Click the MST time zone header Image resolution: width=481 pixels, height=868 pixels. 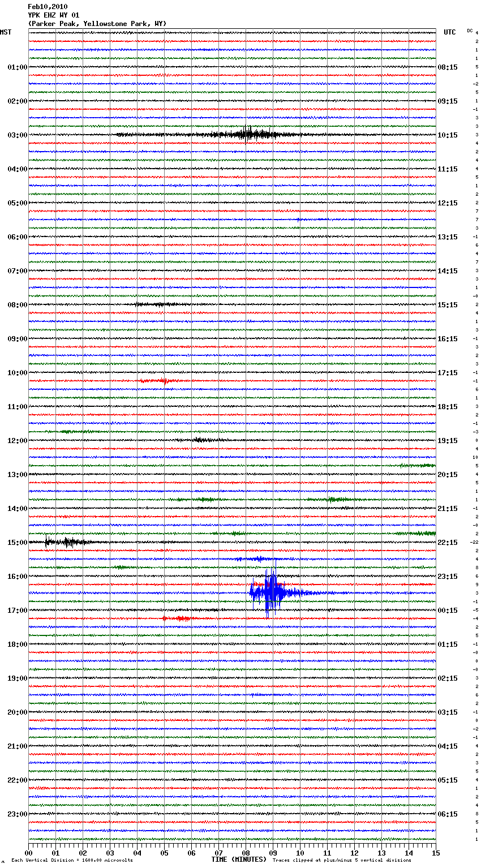6,32
